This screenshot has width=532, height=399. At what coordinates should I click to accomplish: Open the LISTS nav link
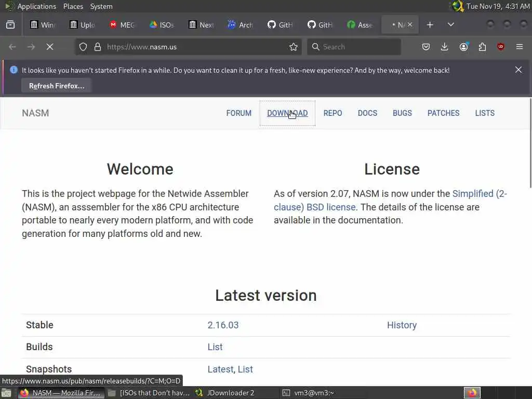tap(485, 113)
